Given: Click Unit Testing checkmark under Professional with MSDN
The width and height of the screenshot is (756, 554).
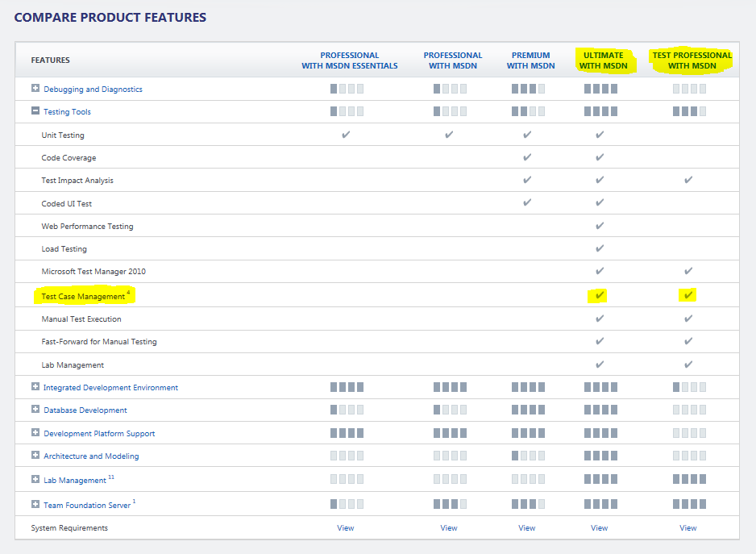Looking at the screenshot, I should pos(449,135).
